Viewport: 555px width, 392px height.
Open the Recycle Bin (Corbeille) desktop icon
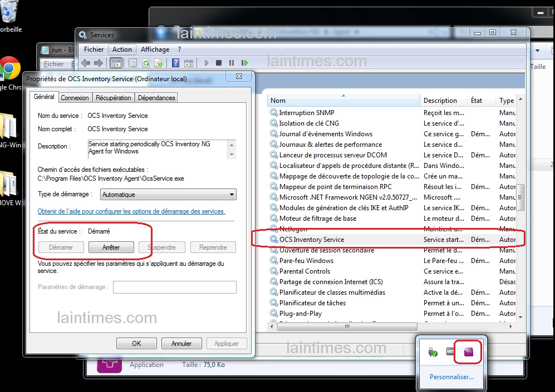click(x=9, y=11)
